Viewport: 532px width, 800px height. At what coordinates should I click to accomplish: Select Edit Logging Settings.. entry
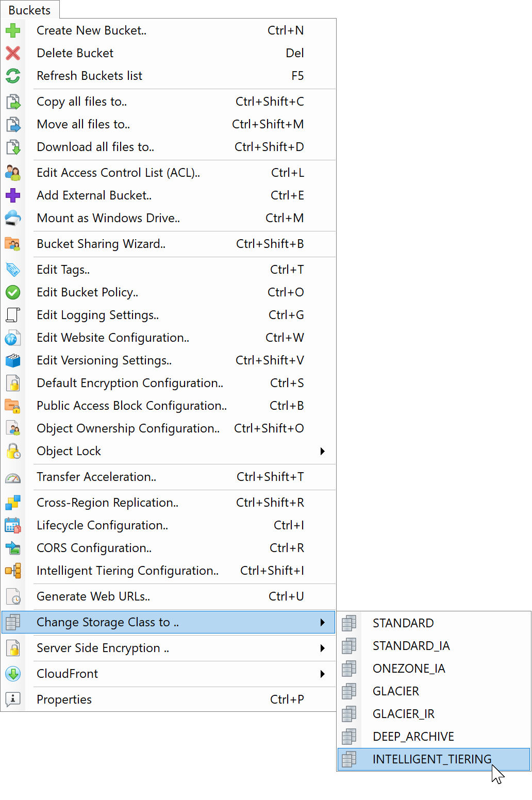point(169,315)
